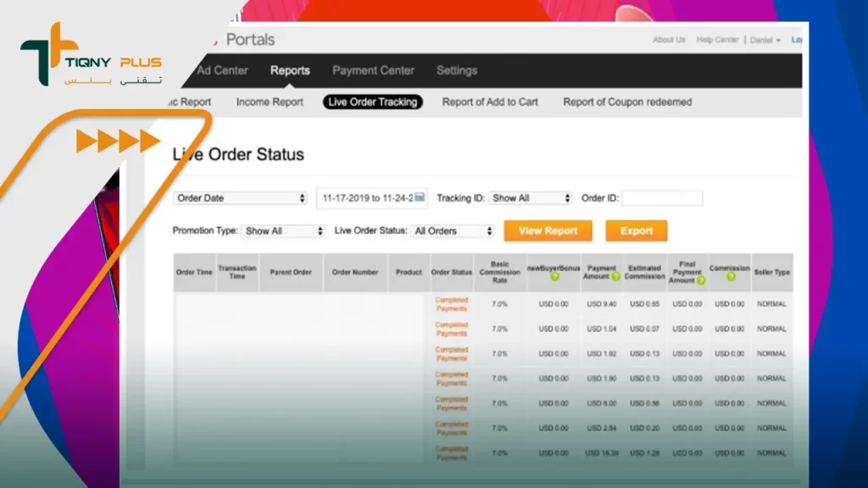
Task: Click help icon beside Payment Amount header
Action: [615, 277]
